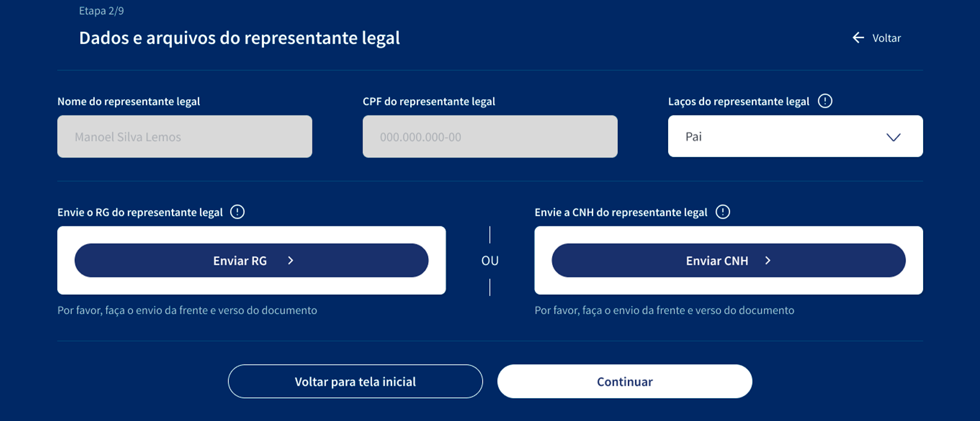Focus the Nome do representante legal field
The width and height of the screenshot is (980, 421).
(184, 137)
